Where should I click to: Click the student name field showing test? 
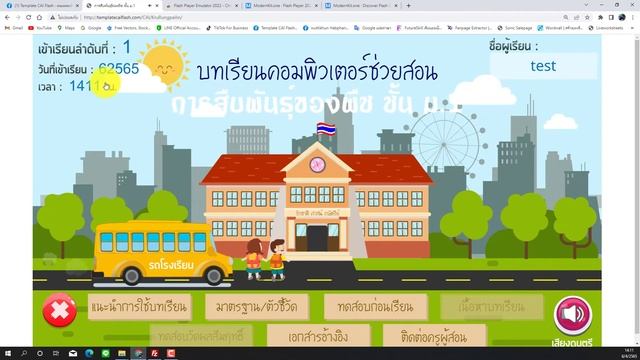(x=543, y=66)
